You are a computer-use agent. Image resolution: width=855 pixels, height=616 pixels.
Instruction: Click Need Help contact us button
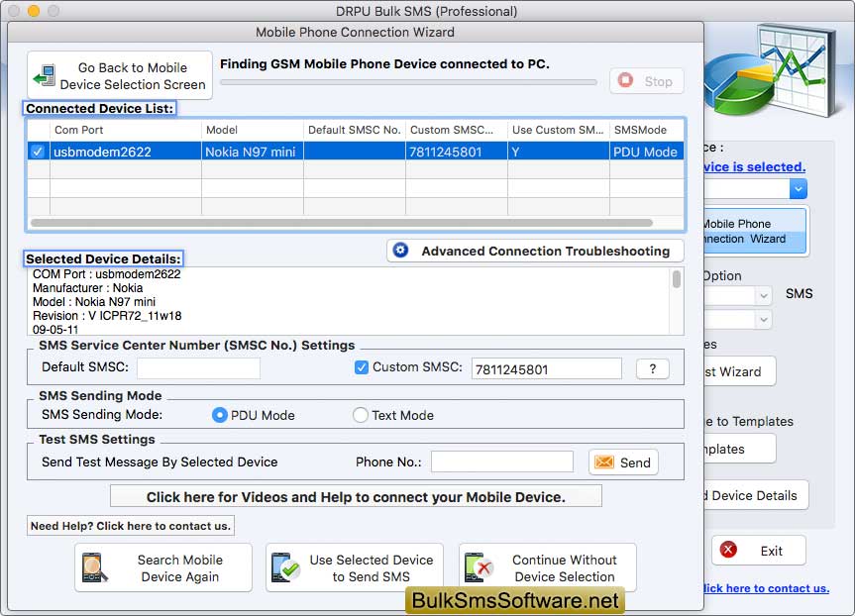click(x=131, y=526)
